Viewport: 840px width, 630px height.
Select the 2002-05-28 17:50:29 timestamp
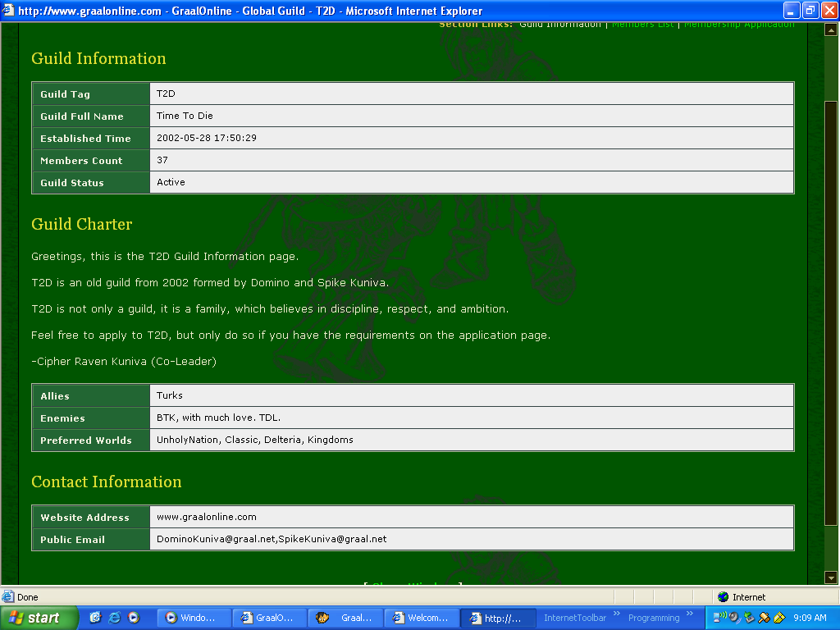[x=206, y=138]
